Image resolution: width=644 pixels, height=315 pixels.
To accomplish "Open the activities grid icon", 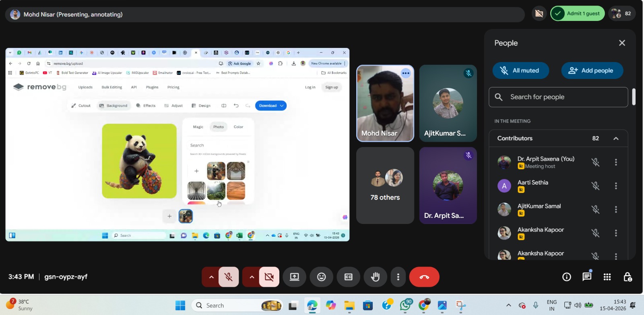I will (x=607, y=277).
